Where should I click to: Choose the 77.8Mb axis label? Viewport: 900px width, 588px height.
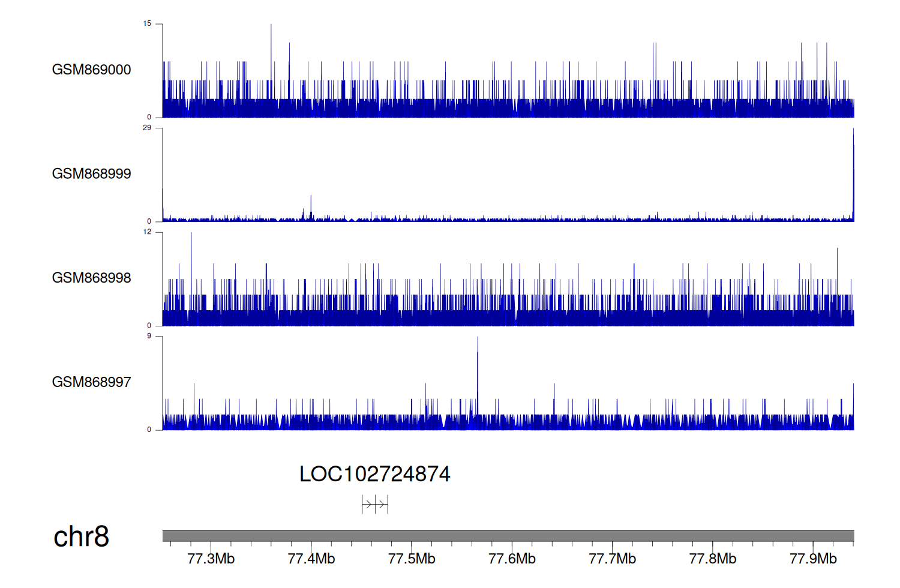coord(712,559)
